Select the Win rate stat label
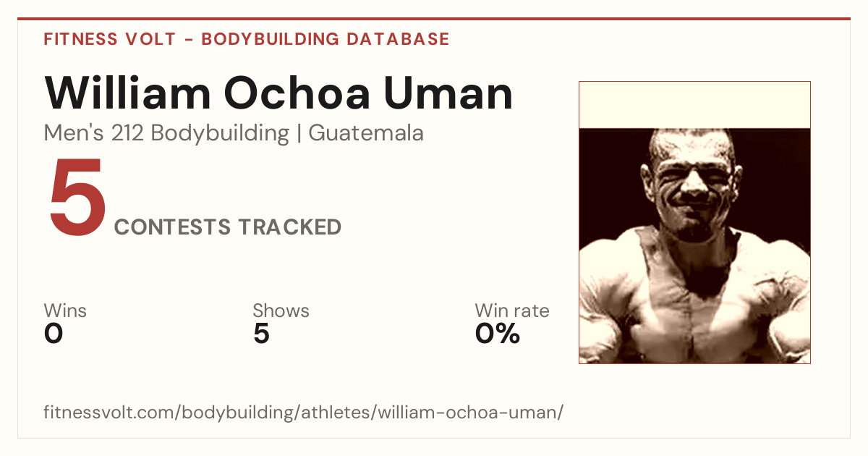The height and width of the screenshot is (456, 868). [512, 311]
